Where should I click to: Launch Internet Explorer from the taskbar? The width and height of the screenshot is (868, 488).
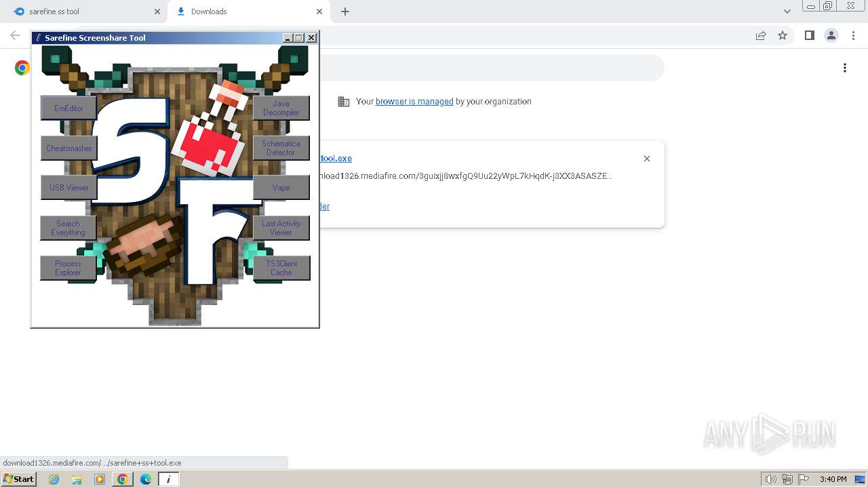click(x=54, y=479)
